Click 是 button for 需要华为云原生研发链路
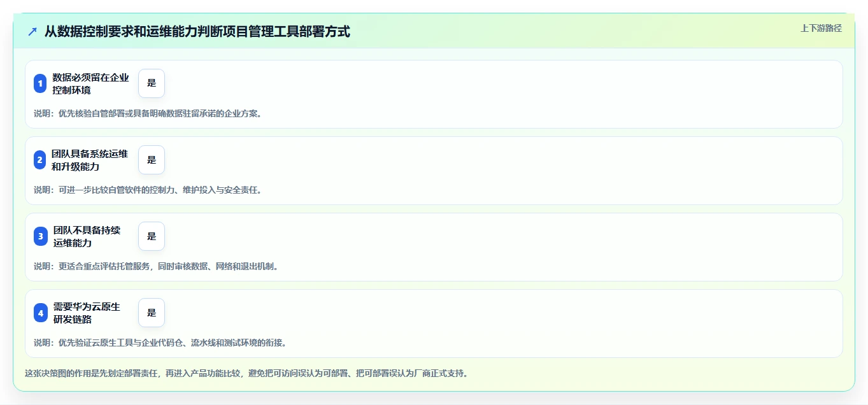 pos(152,313)
